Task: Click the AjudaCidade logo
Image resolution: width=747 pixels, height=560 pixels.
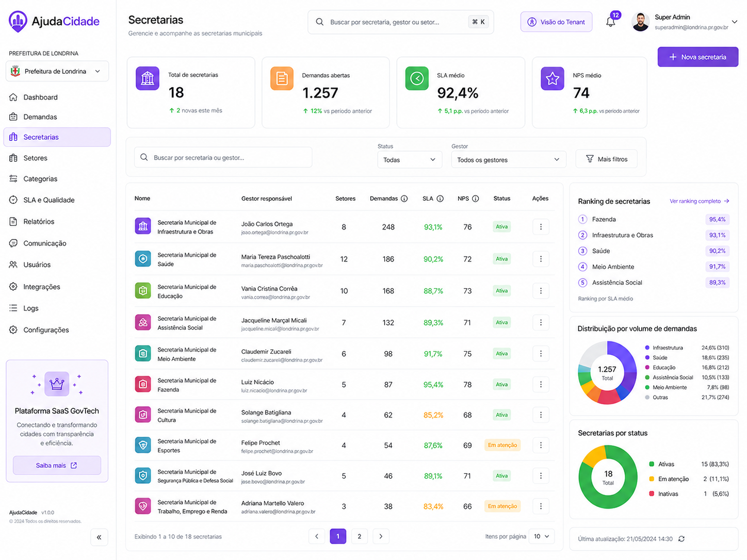Action: pos(54,21)
